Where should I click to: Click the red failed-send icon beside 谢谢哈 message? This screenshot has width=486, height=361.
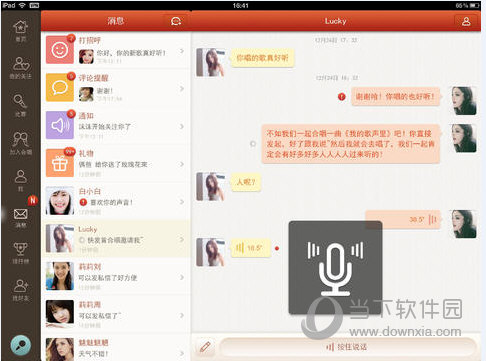(x=342, y=97)
